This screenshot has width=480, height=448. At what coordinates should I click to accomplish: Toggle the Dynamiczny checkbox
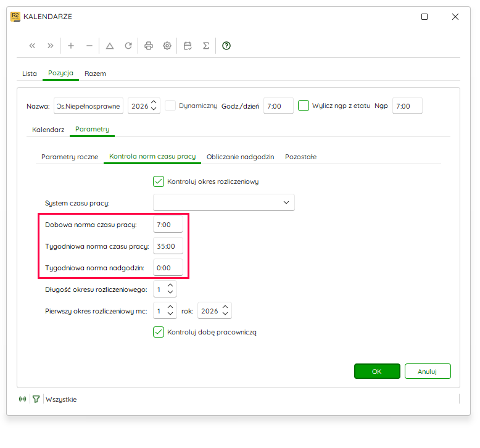[170, 106]
